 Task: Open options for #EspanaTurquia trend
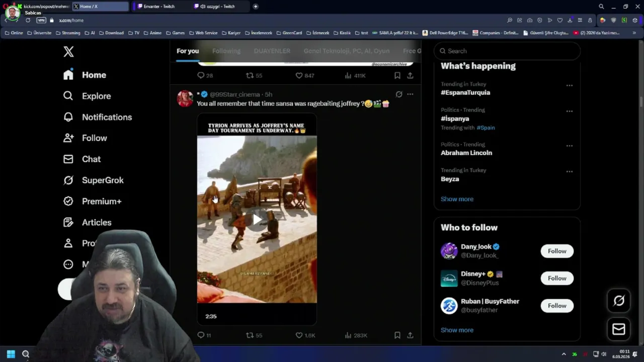pos(570,85)
